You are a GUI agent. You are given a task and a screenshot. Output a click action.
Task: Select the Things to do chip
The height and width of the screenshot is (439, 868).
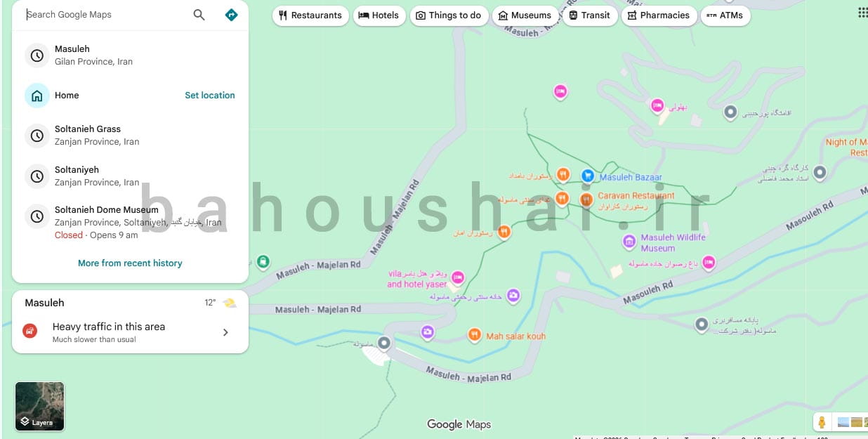tap(449, 15)
